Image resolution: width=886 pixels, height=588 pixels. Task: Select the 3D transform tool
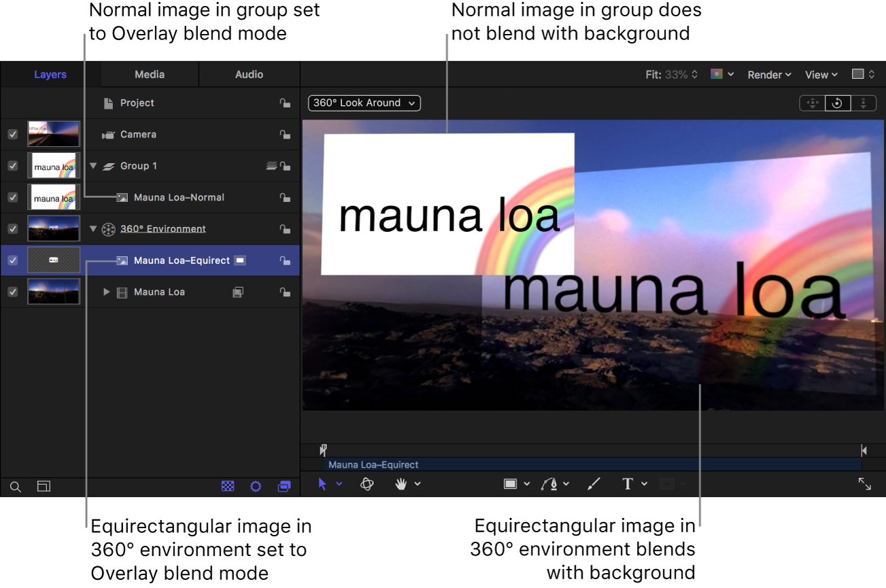[x=367, y=484]
